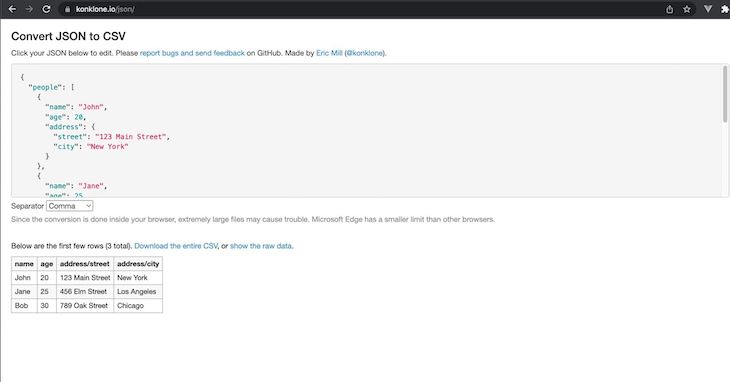Click the "people" key in JSON
This screenshot has width=730, height=382.
[x=45, y=87]
